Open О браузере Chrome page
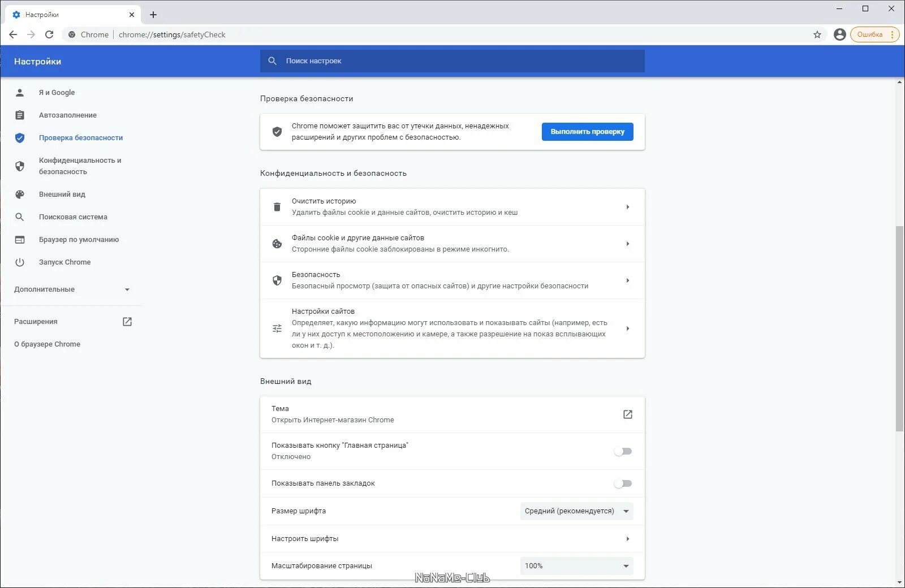 coord(48,344)
